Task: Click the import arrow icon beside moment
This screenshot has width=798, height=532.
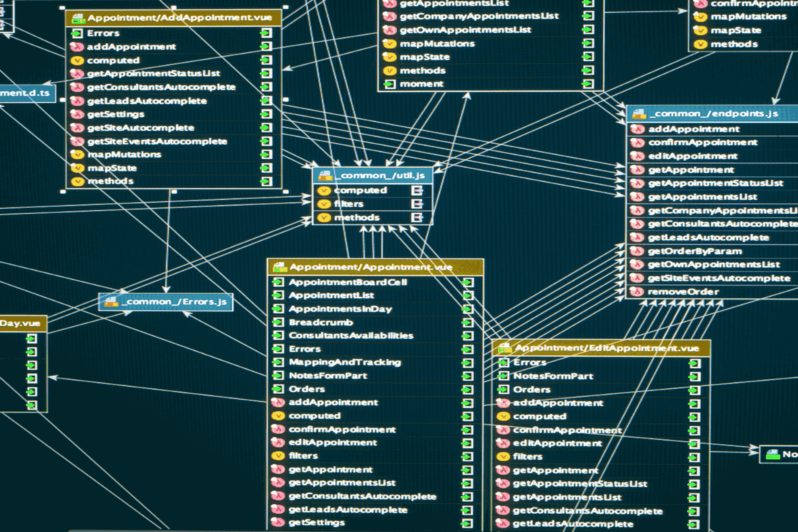Action: pyautogui.click(x=389, y=84)
